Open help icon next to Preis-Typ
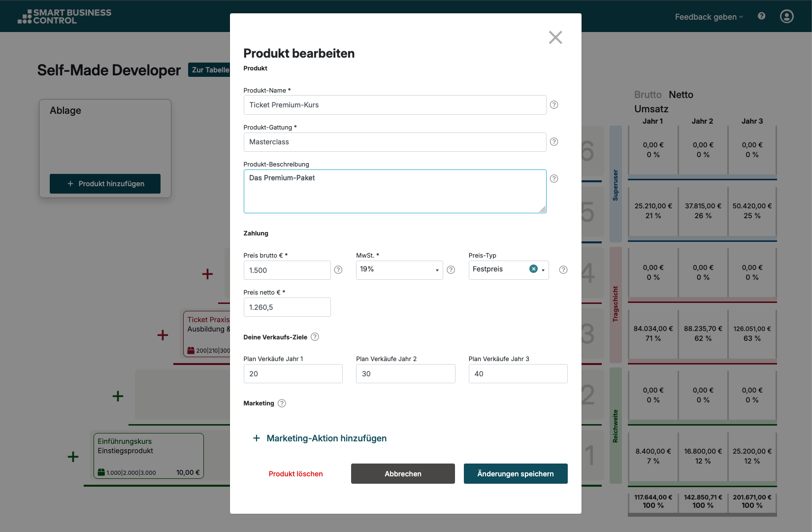The width and height of the screenshot is (812, 532). 563,270
